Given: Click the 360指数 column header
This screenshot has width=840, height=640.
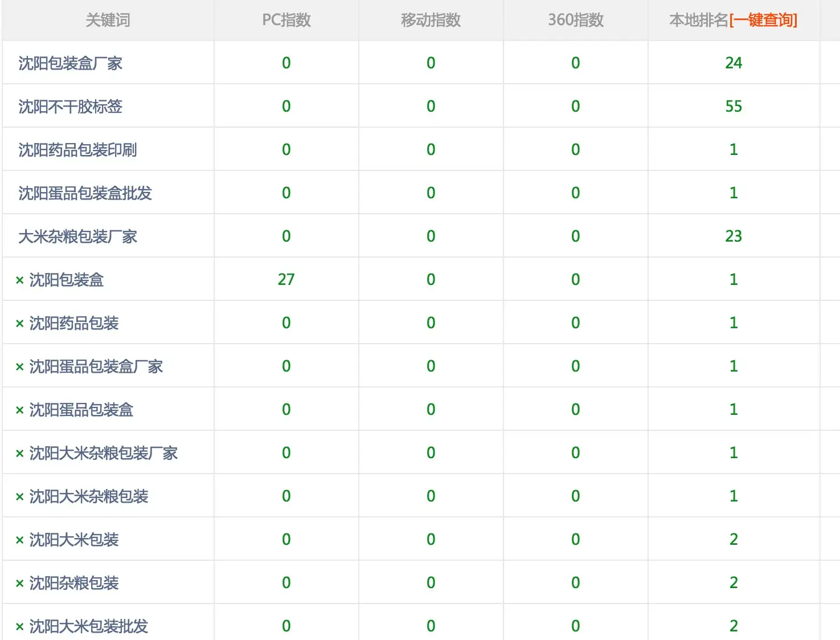Looking at the screenshot, I should point(576,20).
